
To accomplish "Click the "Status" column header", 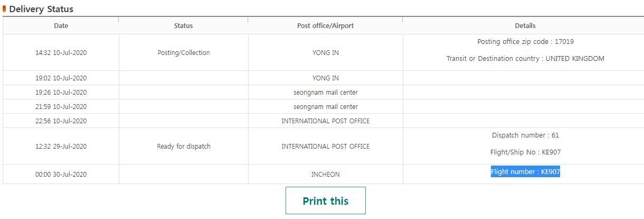I will pos(183,25).
